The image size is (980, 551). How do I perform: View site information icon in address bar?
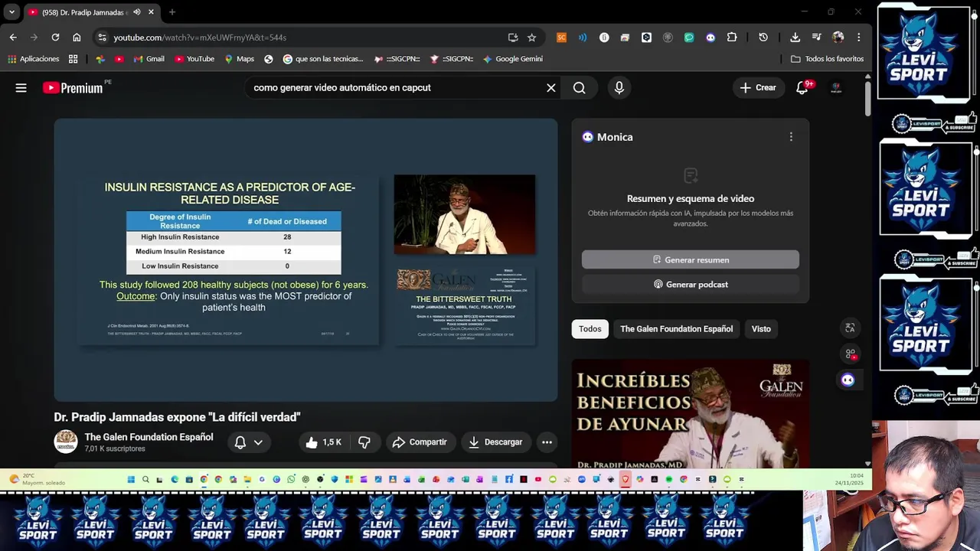click(102, 37)
